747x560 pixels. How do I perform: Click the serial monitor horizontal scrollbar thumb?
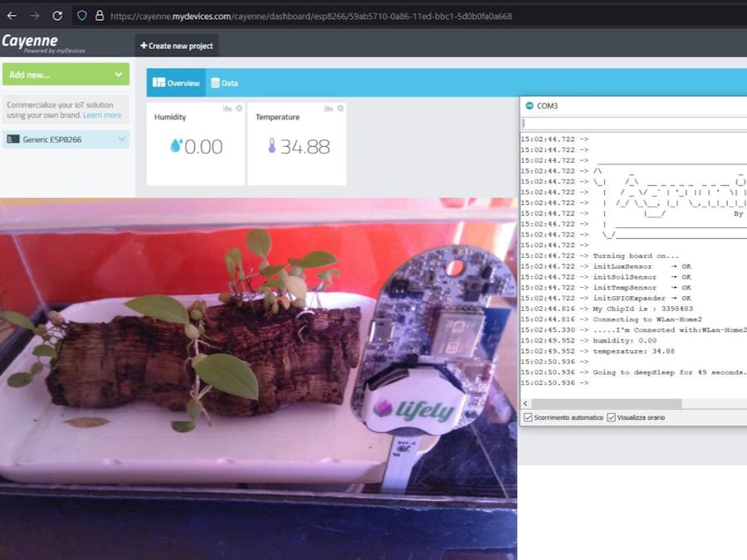[607, 404]
